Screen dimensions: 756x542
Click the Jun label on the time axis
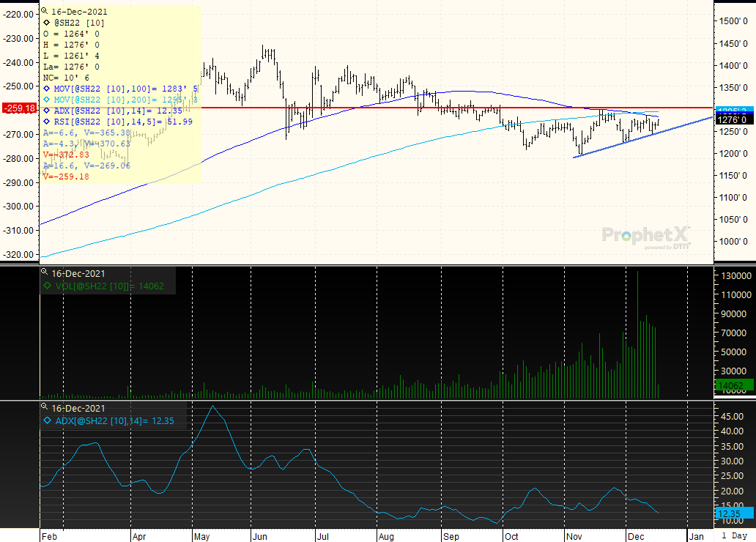[260, 536]
